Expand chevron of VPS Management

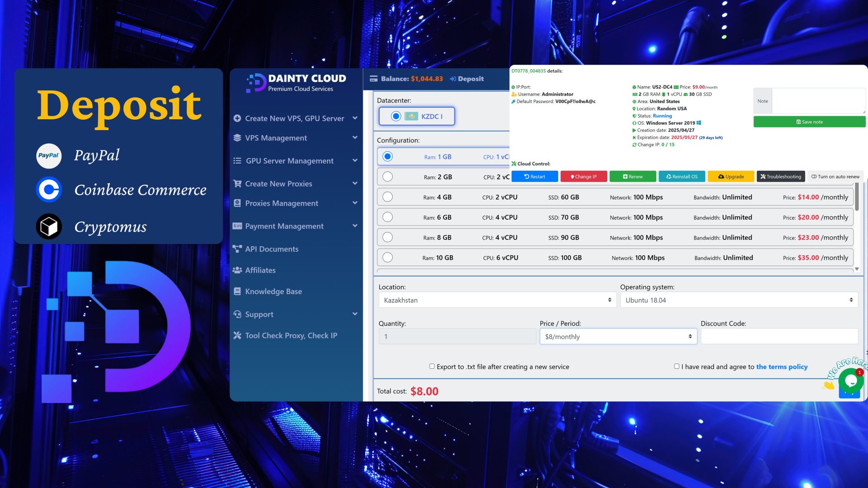(x=355, y=137)
